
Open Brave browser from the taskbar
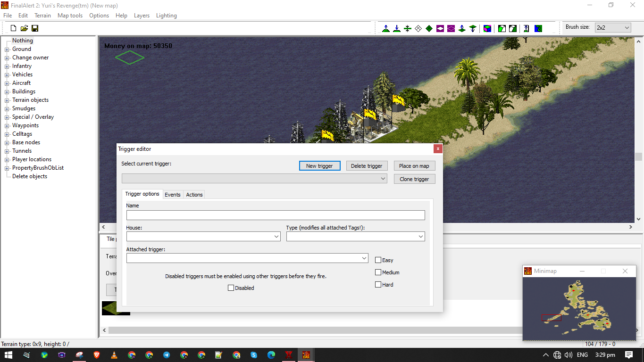97,355
